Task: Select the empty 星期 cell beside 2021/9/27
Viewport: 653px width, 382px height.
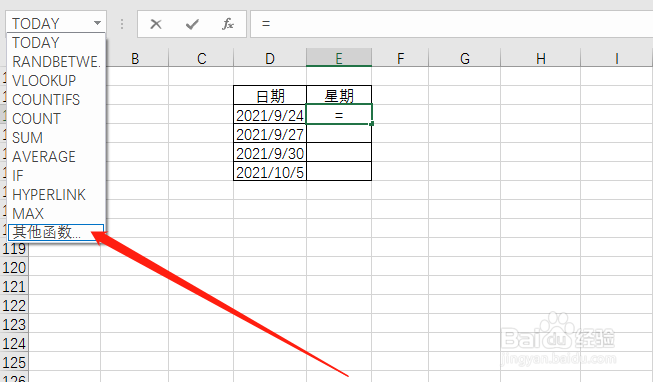Action: [x=339, y=134]
